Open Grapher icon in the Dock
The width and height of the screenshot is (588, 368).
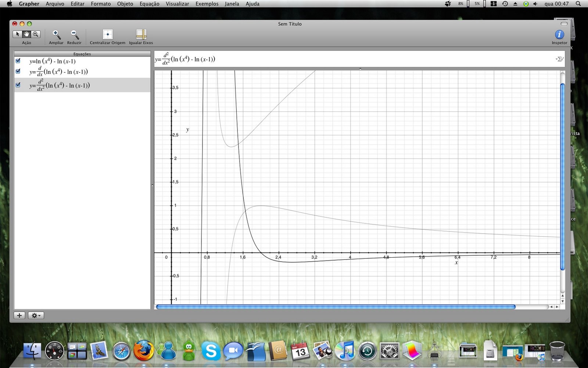[x=412, y=351]
